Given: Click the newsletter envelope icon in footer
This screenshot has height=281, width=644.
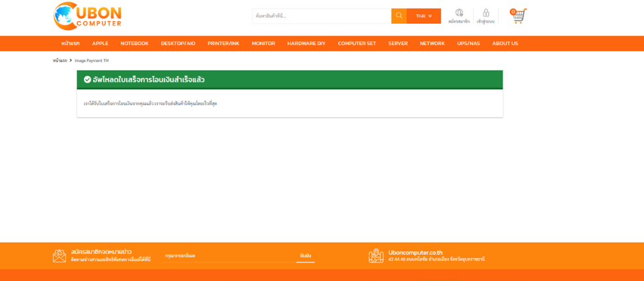Looking at the screenshot, I should (x=59, y=256).
